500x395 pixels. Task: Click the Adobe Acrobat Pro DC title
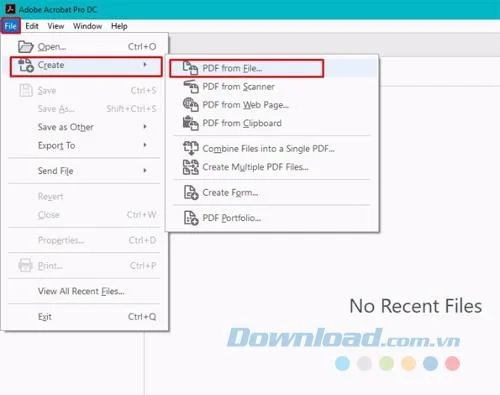pyautogui.click(x=58, y=10)
